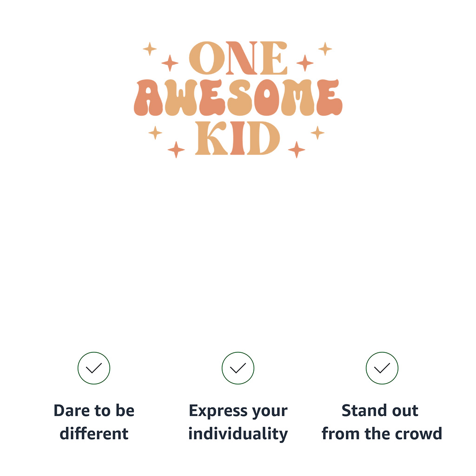Screen dimensions: 476x476
Task: Select the first letter "A" in "AWESOME"
Action: tap(148, 98)
